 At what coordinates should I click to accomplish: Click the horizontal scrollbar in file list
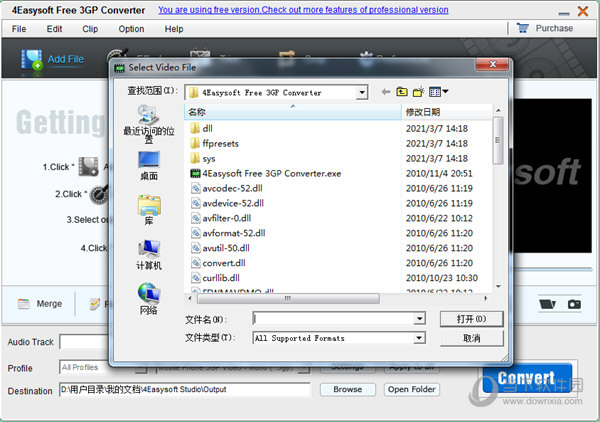[288, 298]
